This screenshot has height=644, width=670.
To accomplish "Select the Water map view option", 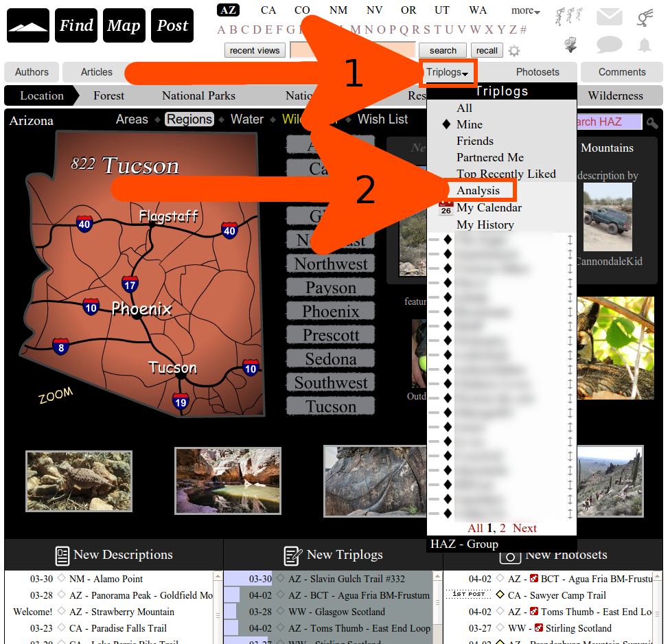I will click(x=247, y=119).
